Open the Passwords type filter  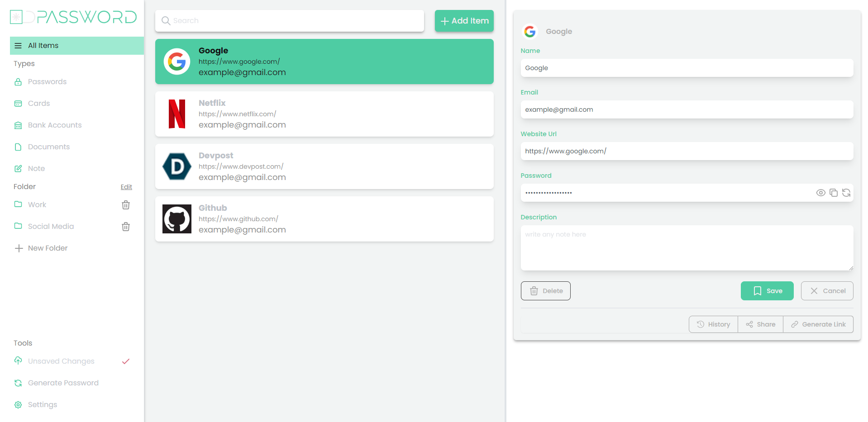click(47, 82)
